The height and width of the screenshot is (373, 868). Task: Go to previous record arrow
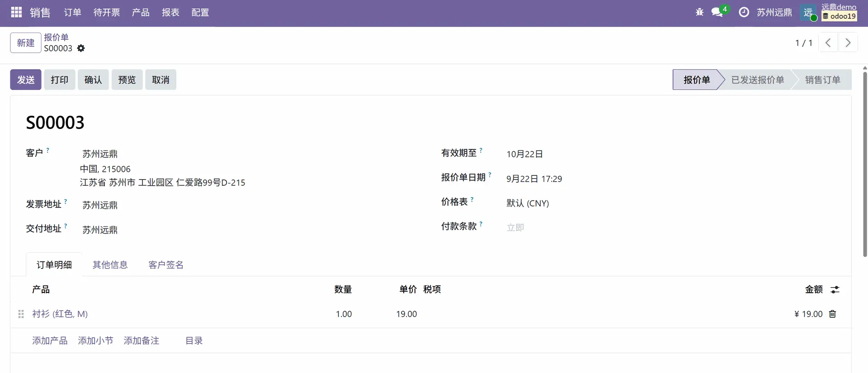[x=828, y=42]
